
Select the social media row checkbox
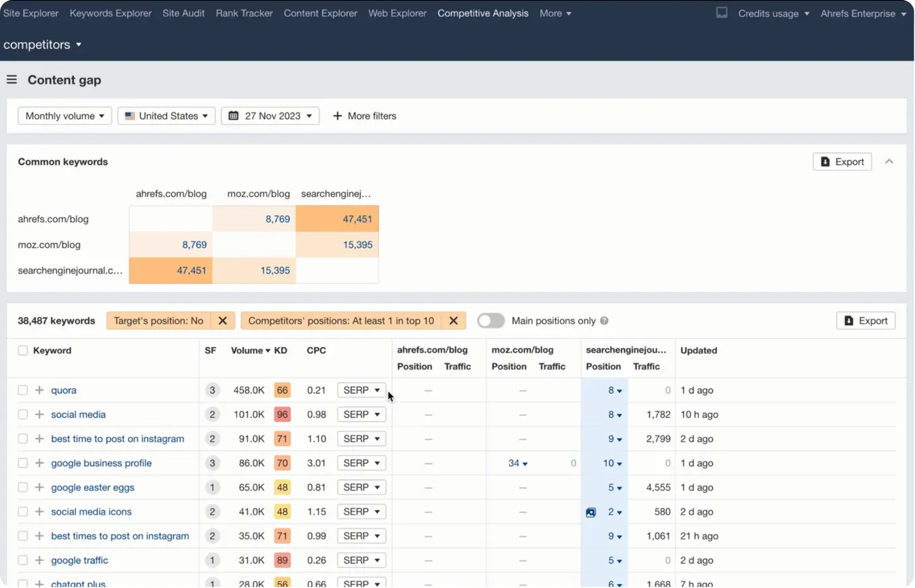[23, 414]
